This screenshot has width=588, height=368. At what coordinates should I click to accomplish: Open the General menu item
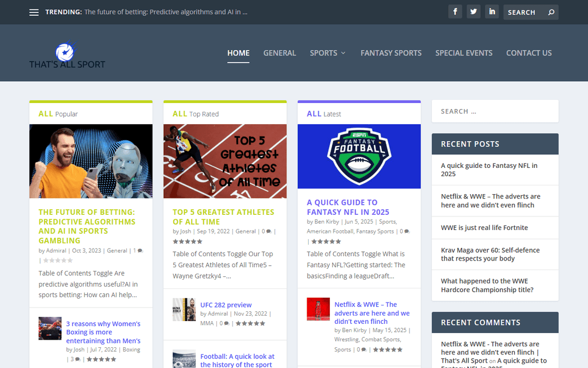pos(279,53)
